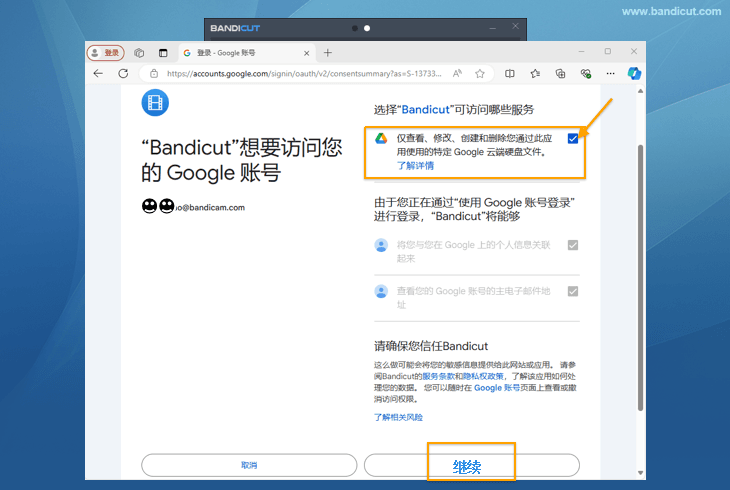Open the 了解相关风险 link
730x490 pixels.
[398, 417]
